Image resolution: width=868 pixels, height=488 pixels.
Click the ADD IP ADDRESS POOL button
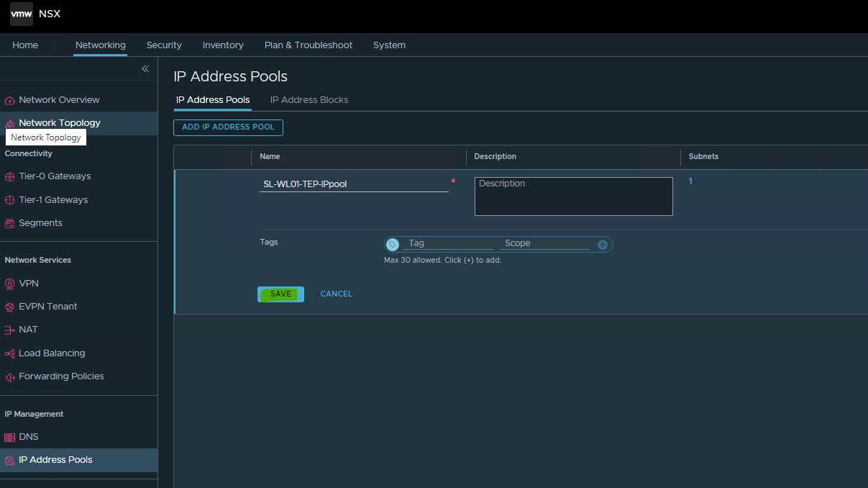[x=228, y=127]
